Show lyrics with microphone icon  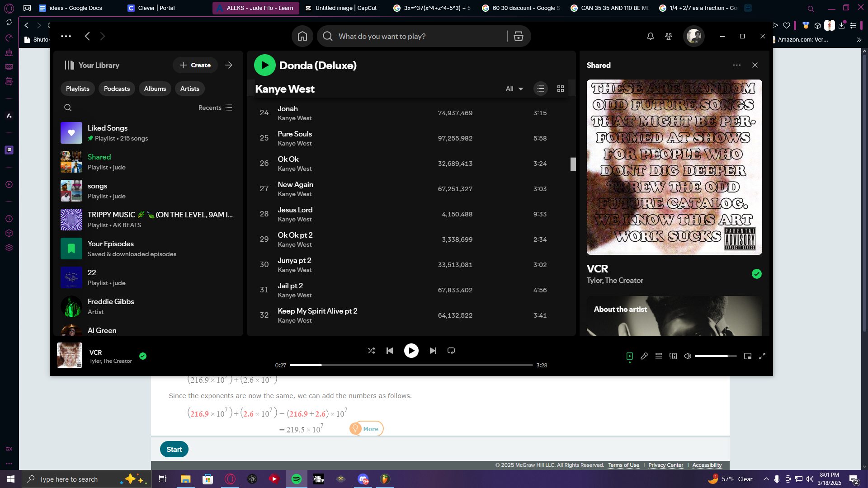tap(644, 356)
